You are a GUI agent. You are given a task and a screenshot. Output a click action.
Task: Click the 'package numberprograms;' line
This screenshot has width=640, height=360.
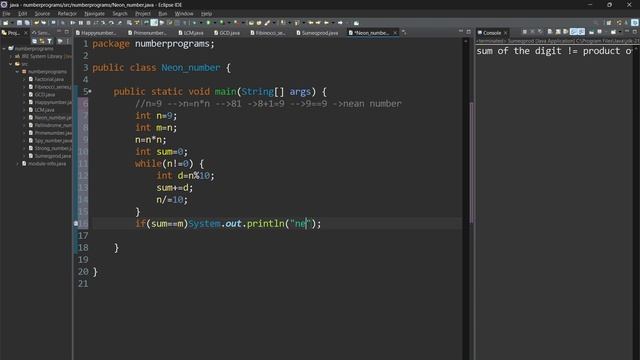click(153, 44)
